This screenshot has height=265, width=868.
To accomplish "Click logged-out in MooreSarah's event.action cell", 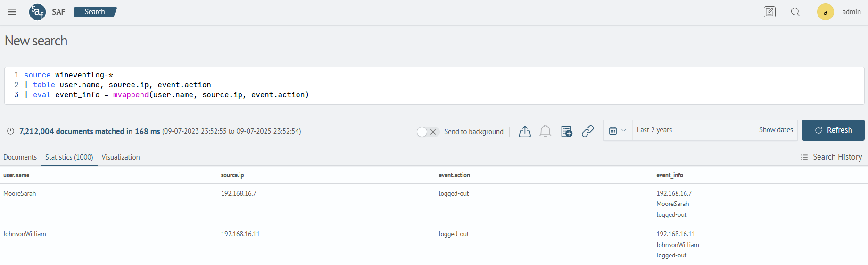I will point(454,194).
